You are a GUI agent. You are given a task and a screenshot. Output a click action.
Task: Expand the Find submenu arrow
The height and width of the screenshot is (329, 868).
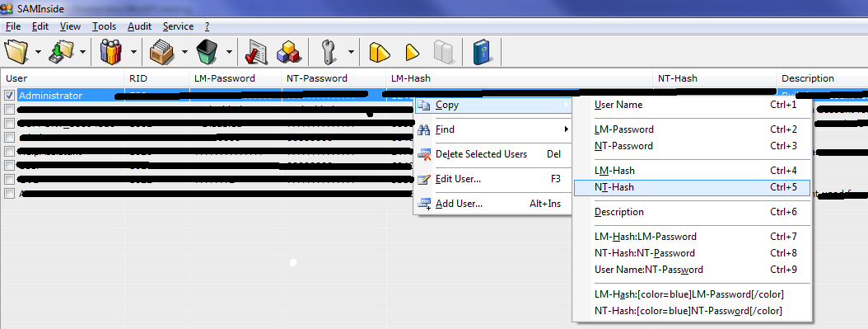point(566,129)
